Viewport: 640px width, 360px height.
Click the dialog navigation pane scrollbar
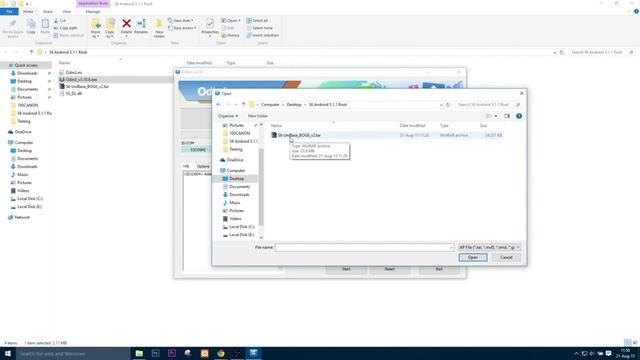point(261,187)
